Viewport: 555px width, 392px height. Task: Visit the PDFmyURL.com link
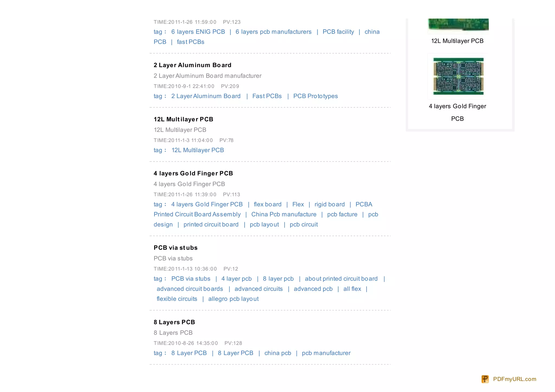[515, 379]
